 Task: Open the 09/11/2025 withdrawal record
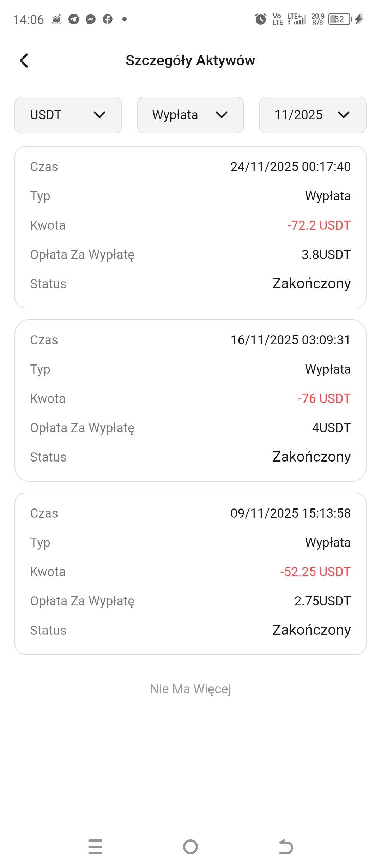click(190, 574)
